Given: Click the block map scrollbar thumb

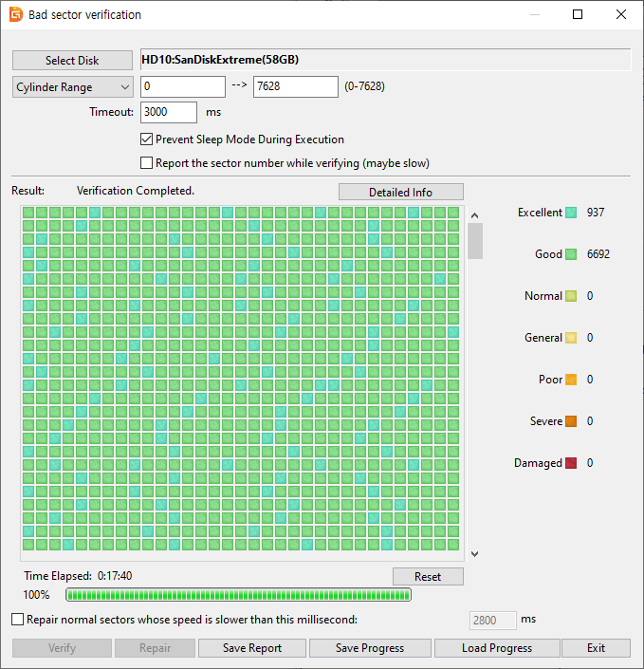Looking at the screenshot, I should click(474, 241).
